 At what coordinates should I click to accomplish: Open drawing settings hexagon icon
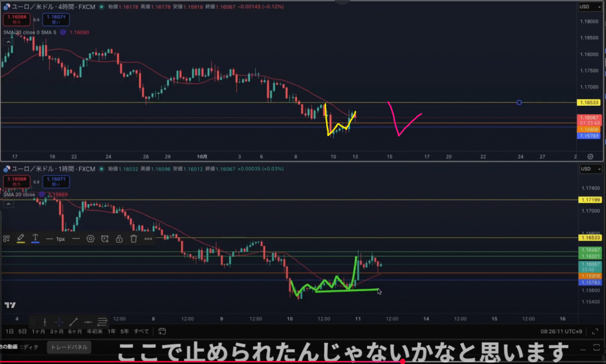point(91,239)
